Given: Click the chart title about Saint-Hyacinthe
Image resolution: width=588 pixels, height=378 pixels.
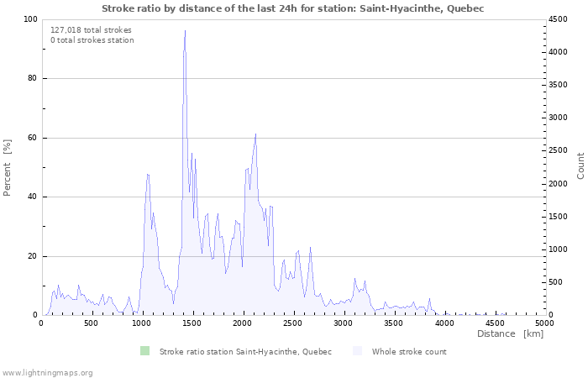Looking at the screenshot, I should click(293, 8).
